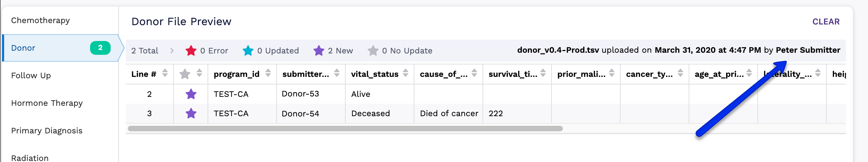Click the purple star in the Donor-54 row
Image resolution: width=868 pixels, height=162 pixels.
(x=191, y=113)
